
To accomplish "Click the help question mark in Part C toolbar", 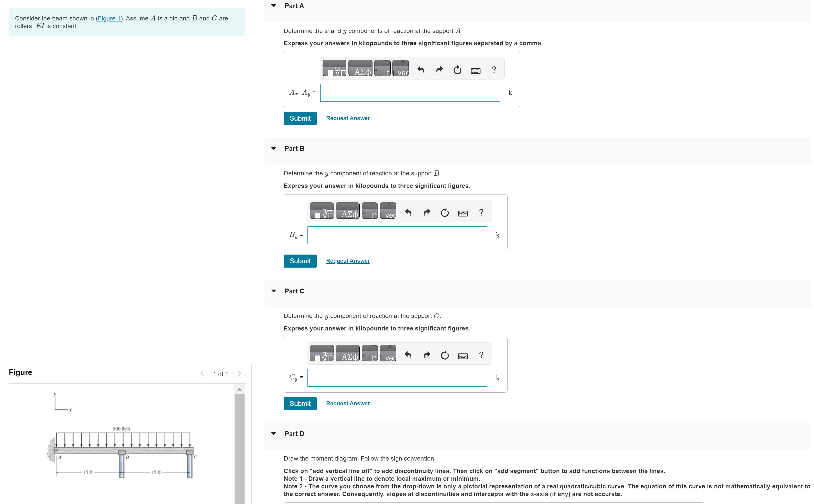I will (x=481, y=355).
